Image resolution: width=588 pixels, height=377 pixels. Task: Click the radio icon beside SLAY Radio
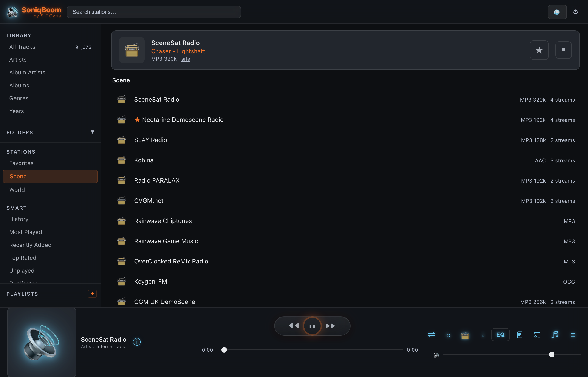click(122, 140)
